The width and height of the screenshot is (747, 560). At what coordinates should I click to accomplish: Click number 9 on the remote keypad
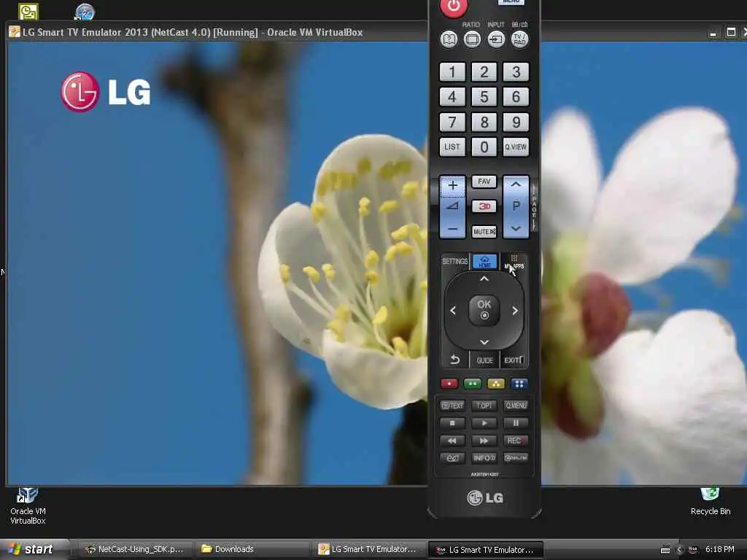(516, 122)
